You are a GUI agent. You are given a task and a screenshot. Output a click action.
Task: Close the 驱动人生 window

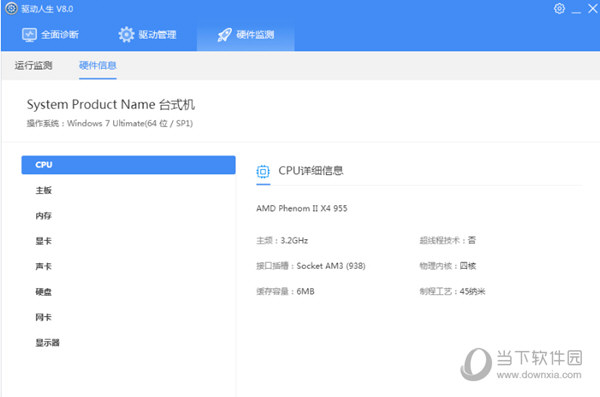click(593, 9)
